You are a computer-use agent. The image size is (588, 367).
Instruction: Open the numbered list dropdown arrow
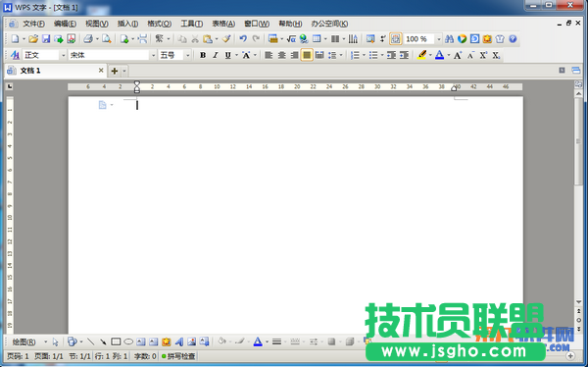click(x=364, y=55)
